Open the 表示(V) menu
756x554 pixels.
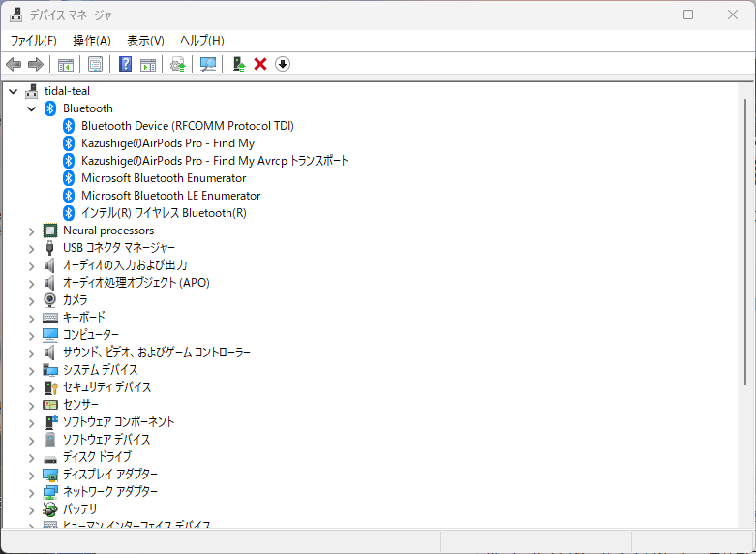145,41
